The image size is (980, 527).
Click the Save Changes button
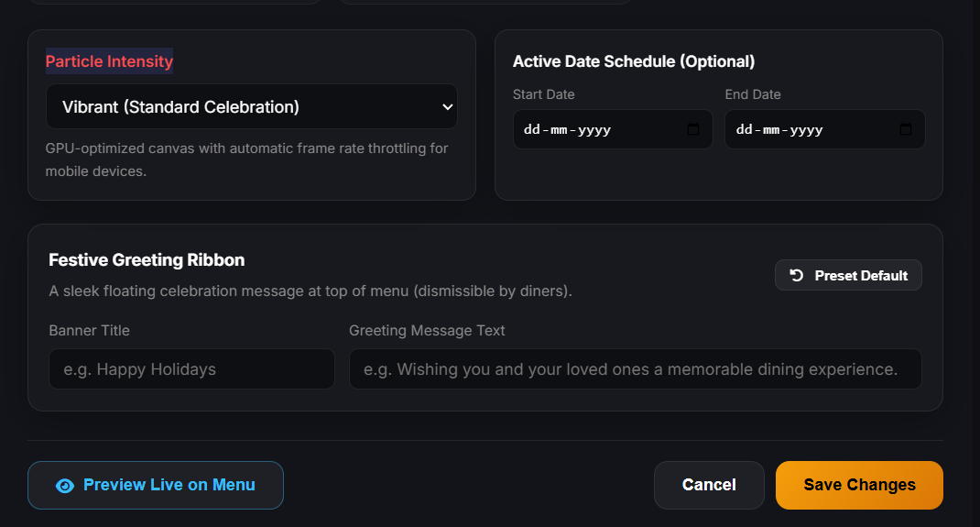859,485
